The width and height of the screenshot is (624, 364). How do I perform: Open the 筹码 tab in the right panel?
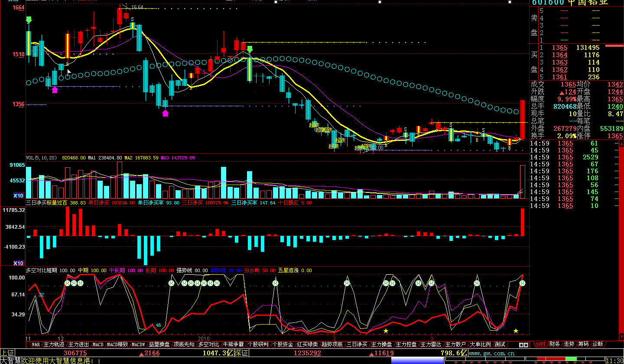(x=583, y=344)
